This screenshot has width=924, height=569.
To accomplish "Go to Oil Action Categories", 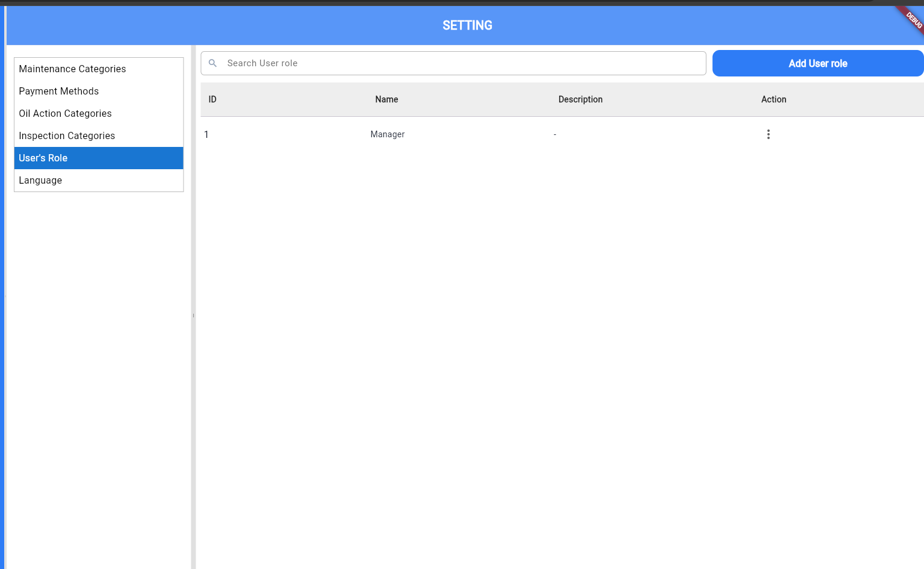I will tap(65, 114).
